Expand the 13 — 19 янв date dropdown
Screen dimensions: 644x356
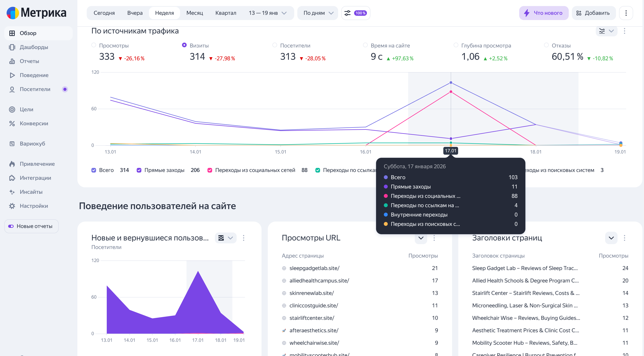click(267, 13)
